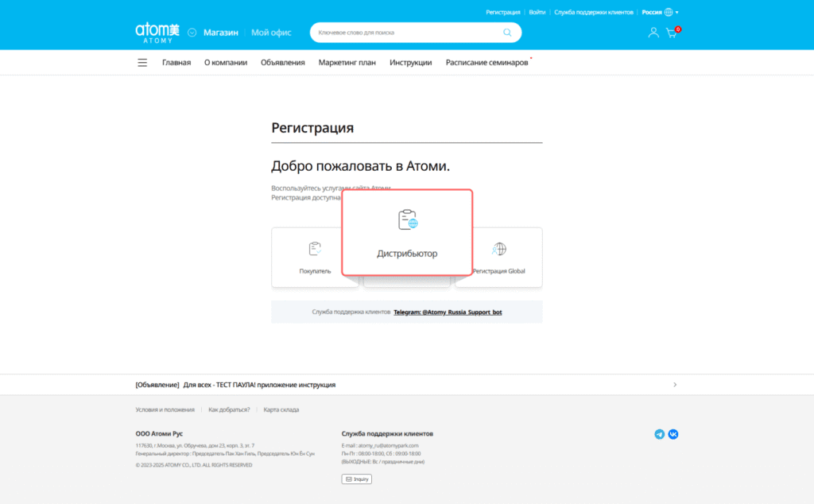Expand the circled chevron beside the logo
The width and height of the screenshot is (814, 504).
click(192, 33)
